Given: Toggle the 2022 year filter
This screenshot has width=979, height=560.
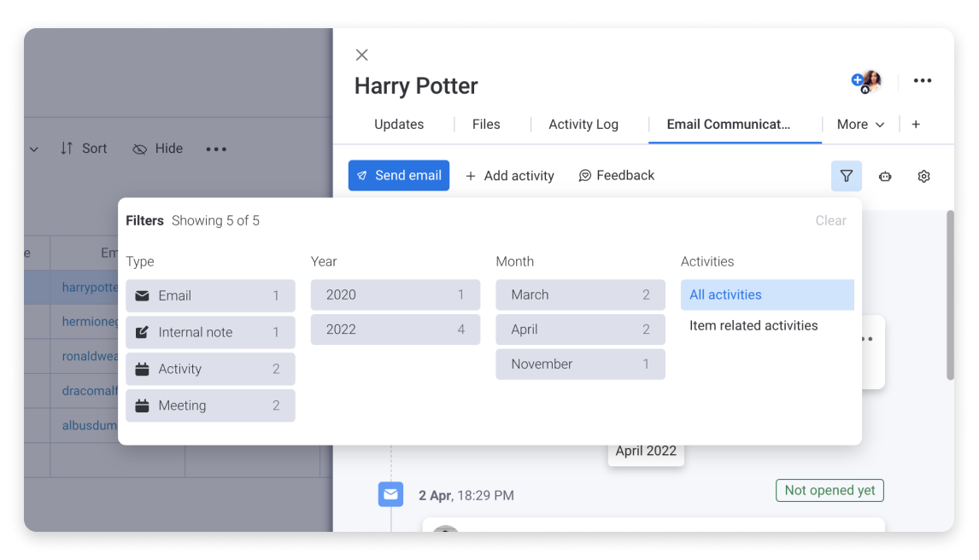Looking at the screenshot, I should (x=396, y=330).
